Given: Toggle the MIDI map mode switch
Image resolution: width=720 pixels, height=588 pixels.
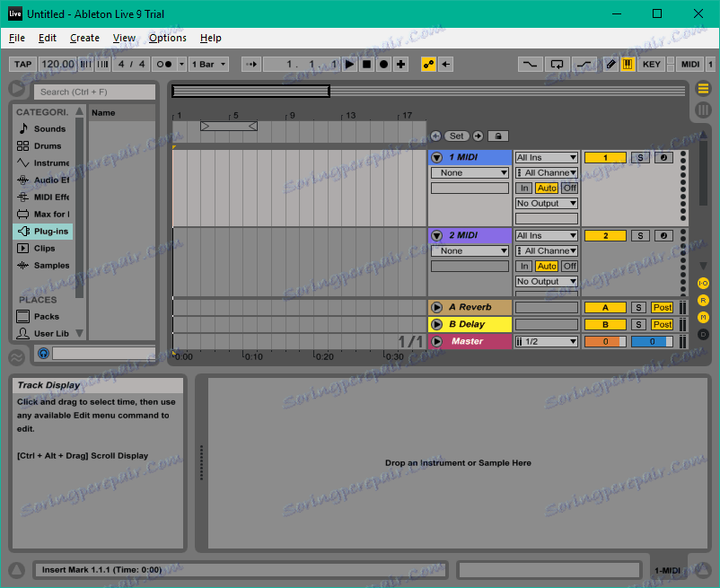Looking at the screenshot, I should (690, 65).
